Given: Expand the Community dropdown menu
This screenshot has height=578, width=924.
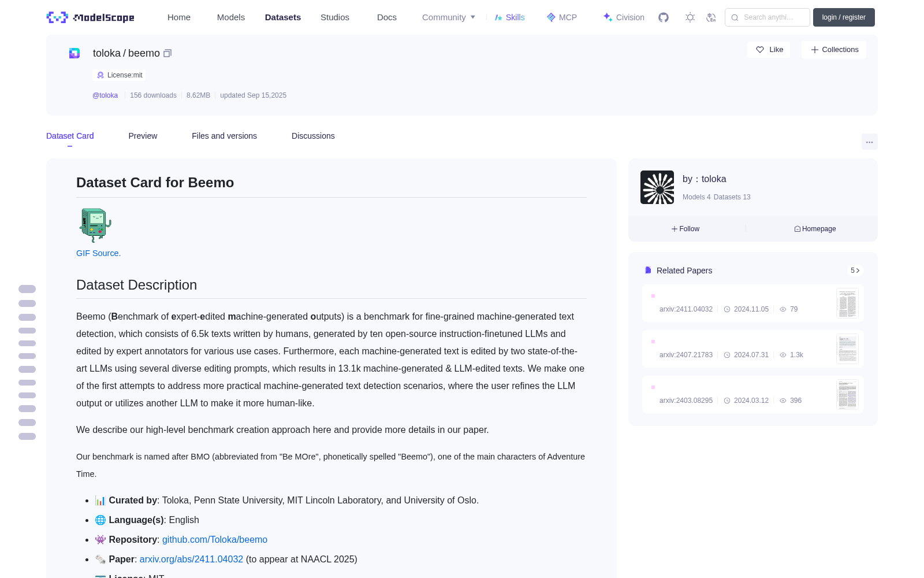Looking at the screenshot, I should pos(449,17).
